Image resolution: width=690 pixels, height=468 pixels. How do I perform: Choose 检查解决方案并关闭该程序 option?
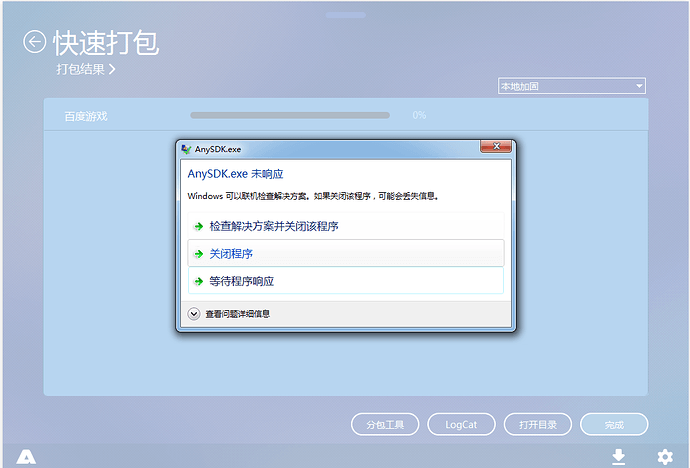(346, 226)
